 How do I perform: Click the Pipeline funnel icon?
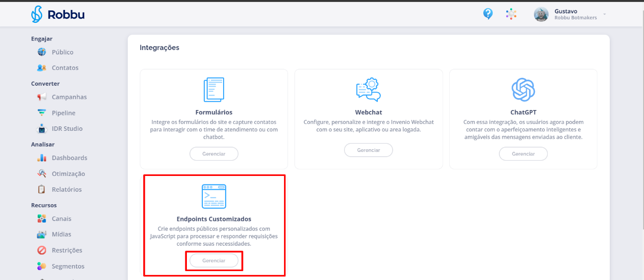[42, 113]
